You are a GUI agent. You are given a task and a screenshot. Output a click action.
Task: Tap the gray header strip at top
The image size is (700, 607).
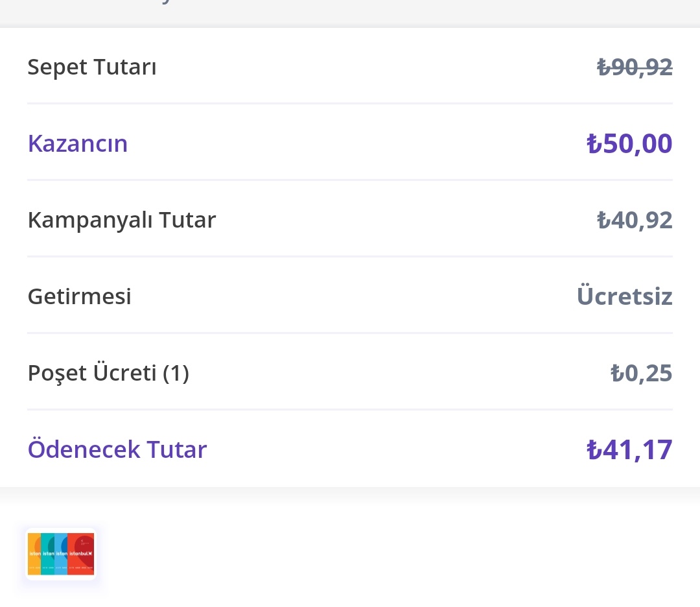point(350,12)
